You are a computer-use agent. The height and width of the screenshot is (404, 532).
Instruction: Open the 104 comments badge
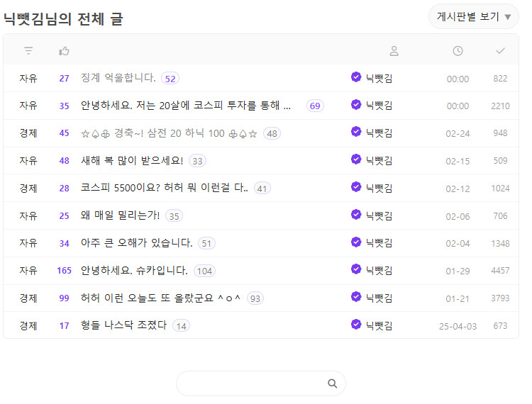point(204,271)
